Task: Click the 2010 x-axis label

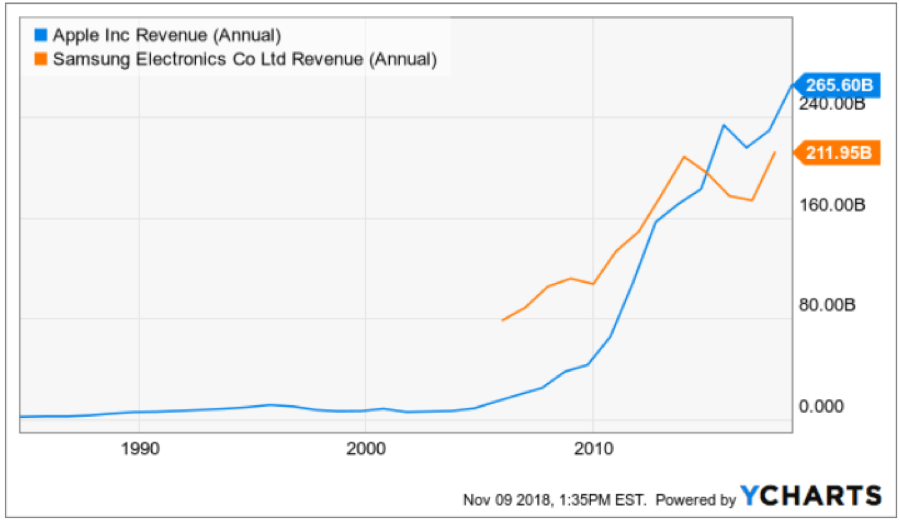Action: pos(593,449)
